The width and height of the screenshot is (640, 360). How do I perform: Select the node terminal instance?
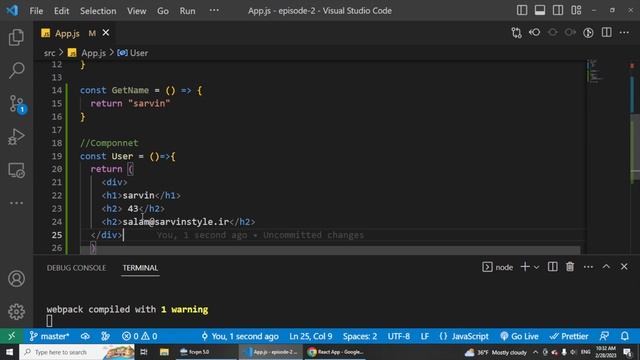pyautogui.click(x=498, y=267)
